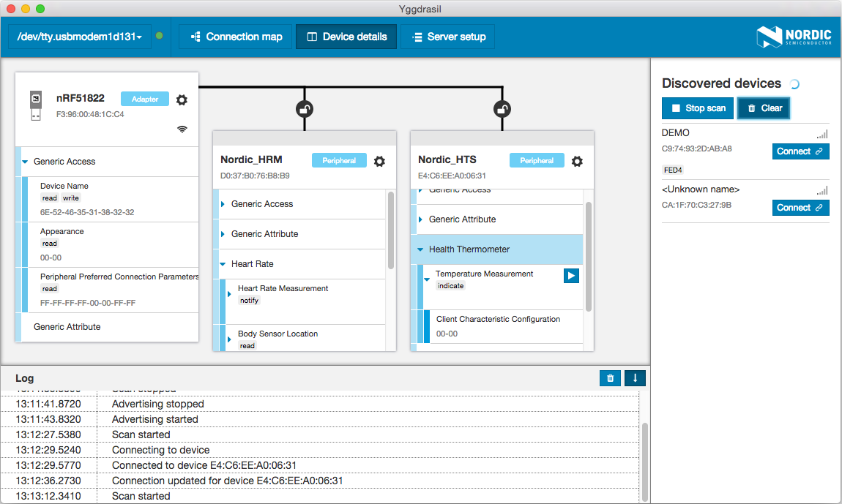Switch to Connection map view
Screen dimensions: 842x504
[236, 37]
